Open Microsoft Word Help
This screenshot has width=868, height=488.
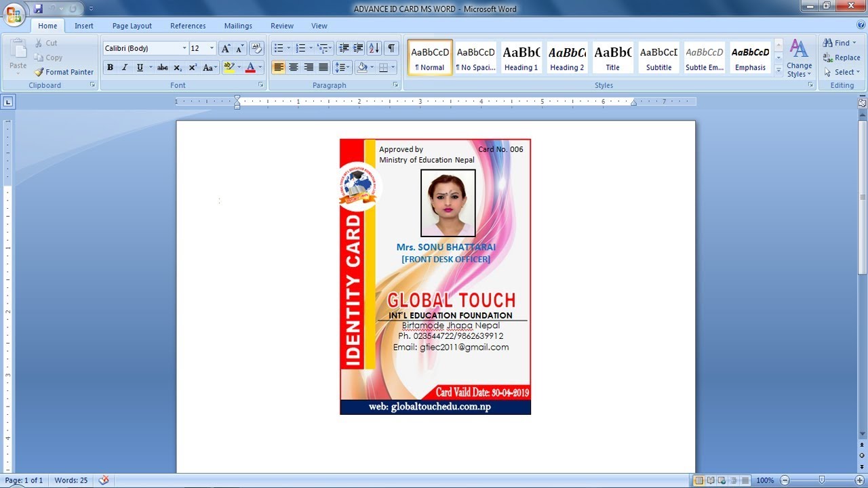[x=860, y=25]
